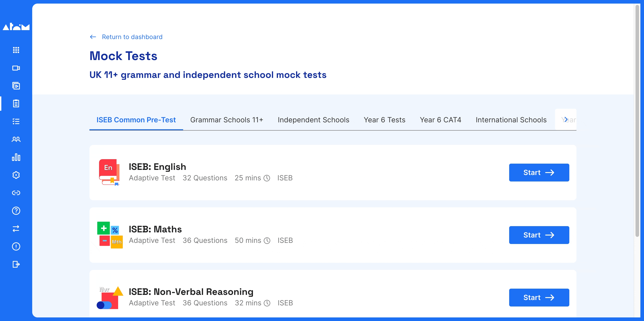644x321 pixels.
Task: Expand the Year 6 CAT4 section
Action: (x=440, y=120)
